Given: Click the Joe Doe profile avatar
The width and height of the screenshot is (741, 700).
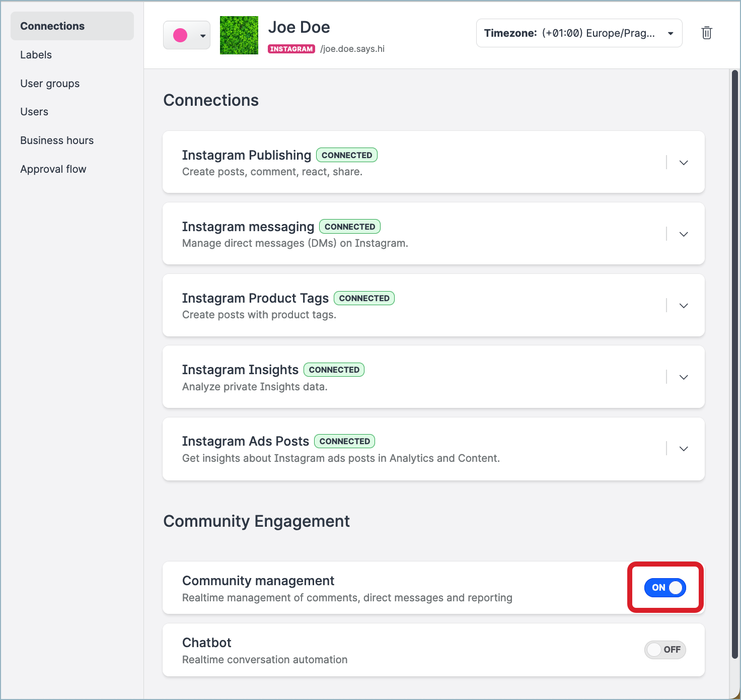Looking at the screenshot, I should 239,35.
